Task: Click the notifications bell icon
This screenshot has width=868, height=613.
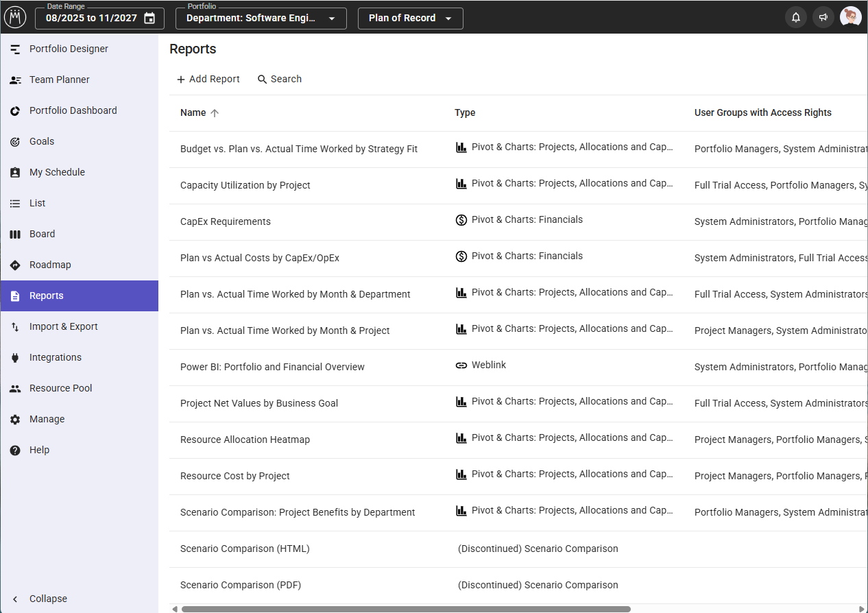Action: [x=795, y=18]
